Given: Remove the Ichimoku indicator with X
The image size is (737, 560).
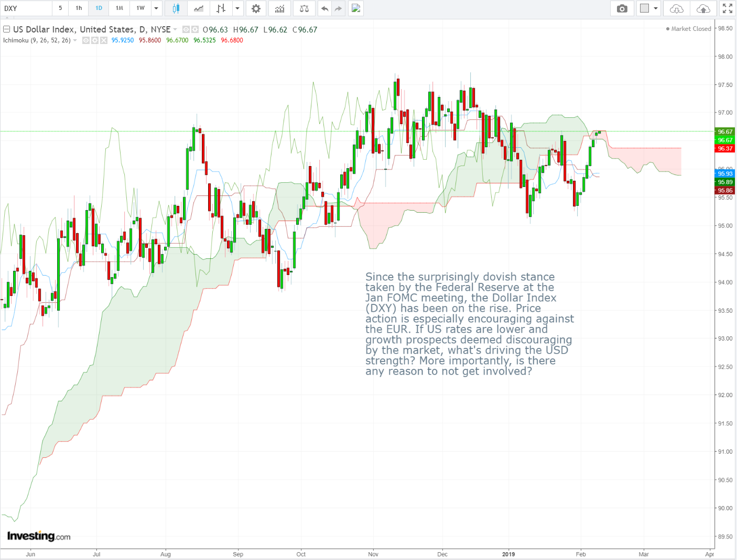Looking at the screenshot, I should tap(104, 40).
